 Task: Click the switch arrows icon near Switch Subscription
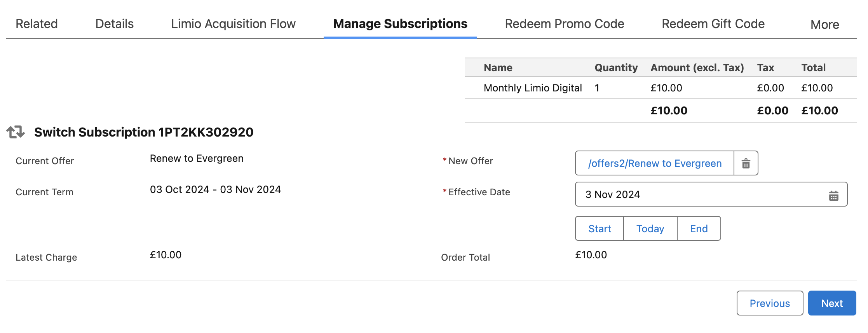tap(16, 132)
